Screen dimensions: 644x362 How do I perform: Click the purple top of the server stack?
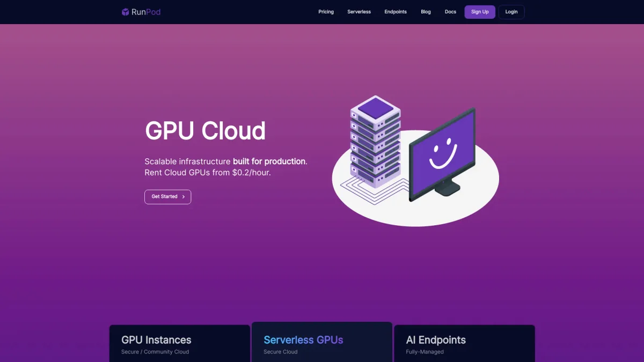click(376, 109)
